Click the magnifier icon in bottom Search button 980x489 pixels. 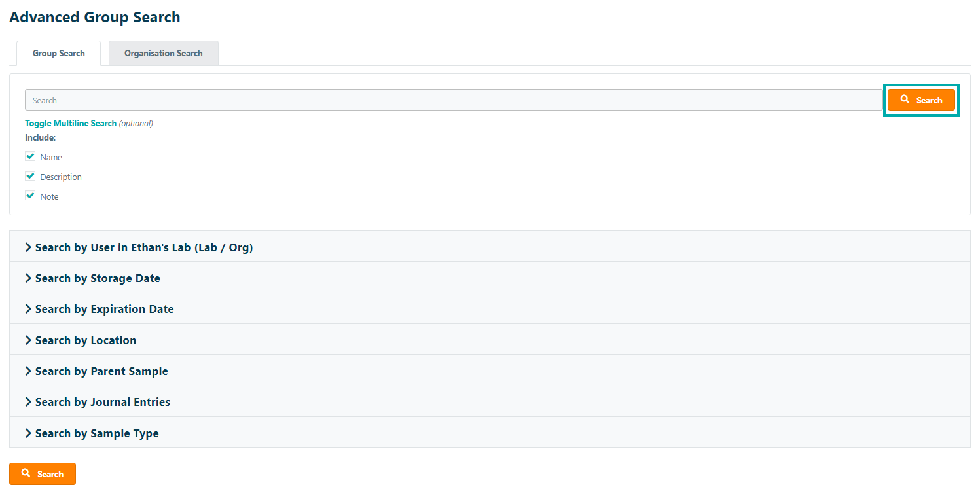(x=26, y=473)
